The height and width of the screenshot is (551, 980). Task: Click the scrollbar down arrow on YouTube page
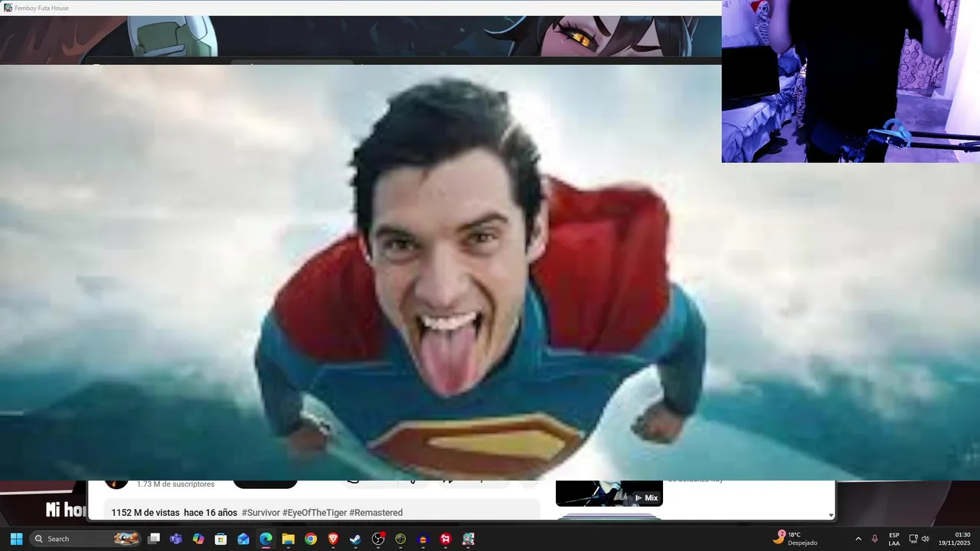831,515
